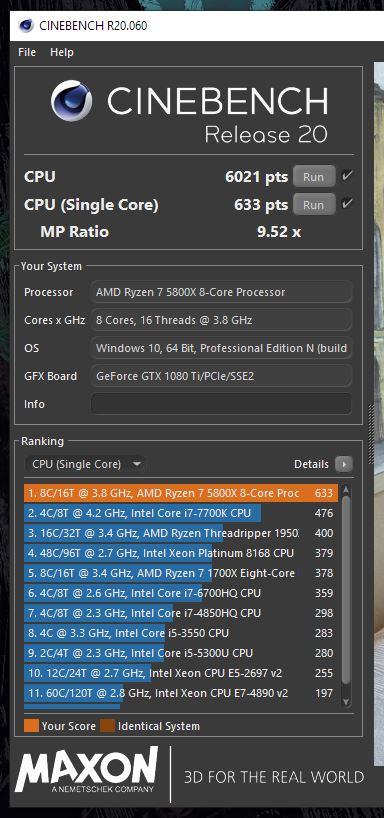Click the orange Your Score legend swatch
384x818 pixels.
coord(31,726)
